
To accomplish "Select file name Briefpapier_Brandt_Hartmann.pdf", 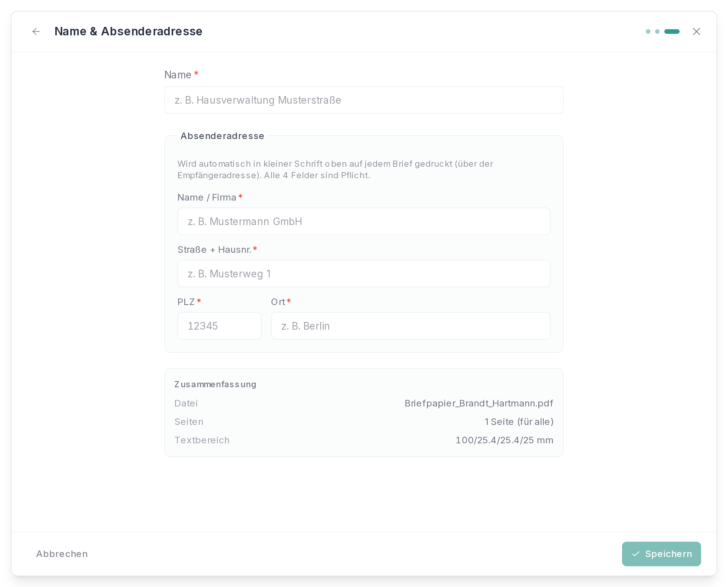I will 479,403.
